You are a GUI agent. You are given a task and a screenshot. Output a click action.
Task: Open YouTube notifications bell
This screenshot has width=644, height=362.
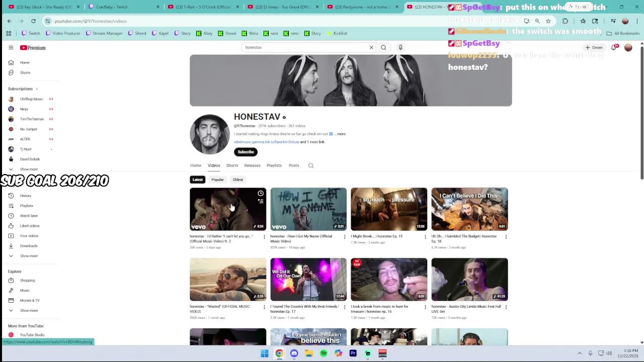coord(614,47)
